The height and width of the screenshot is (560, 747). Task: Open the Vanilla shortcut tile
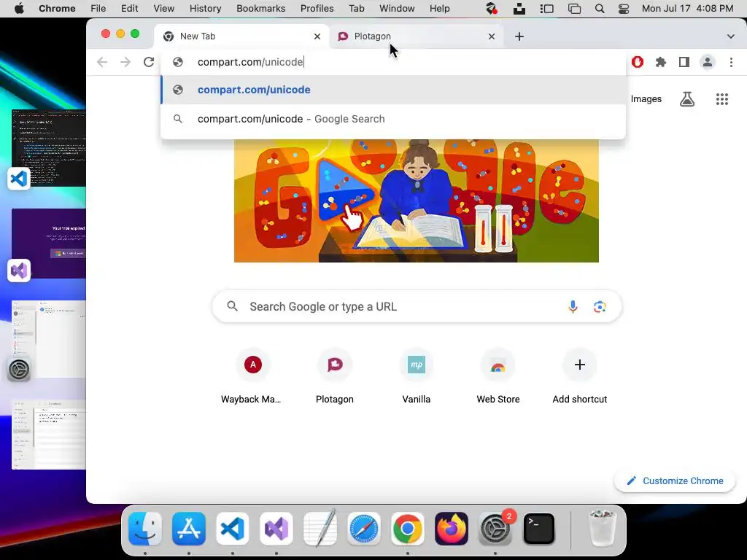417,376
